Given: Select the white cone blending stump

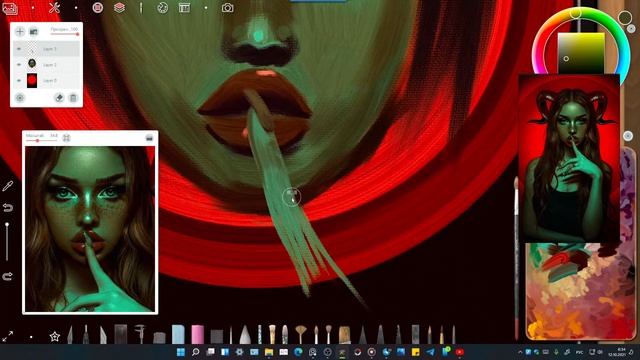Looking at the screenshot, I should pos(245,335).
